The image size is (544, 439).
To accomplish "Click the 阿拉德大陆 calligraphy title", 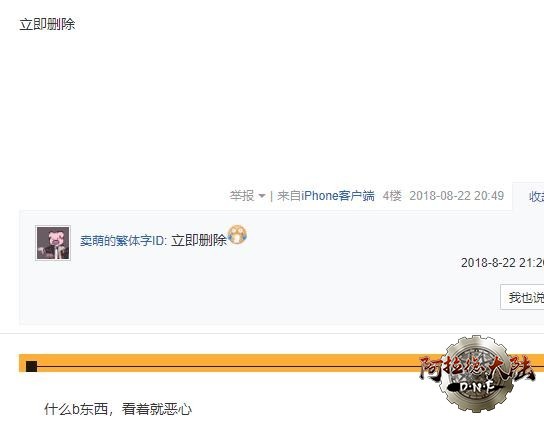I will click(476, 369).
